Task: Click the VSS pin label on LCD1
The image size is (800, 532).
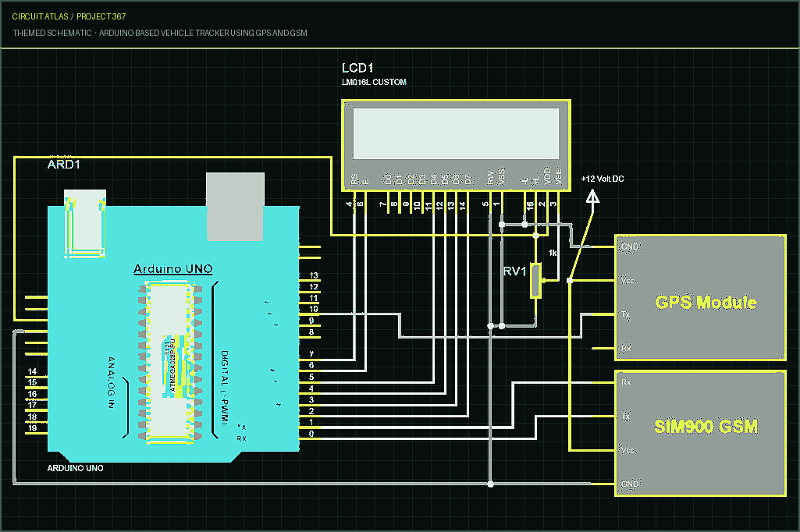Action: tap(502, 176)
